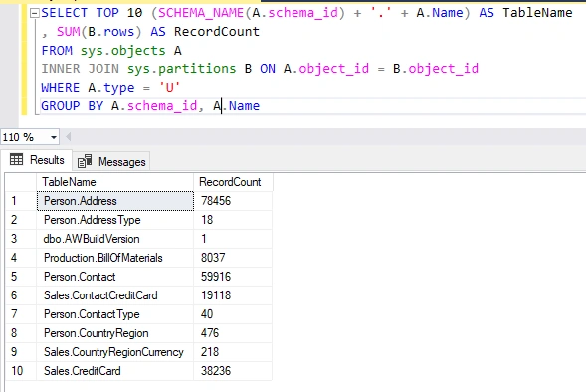The image size is (586, 392).
Task: Click the SUM function in the query
Action: [x=69, y=32]
